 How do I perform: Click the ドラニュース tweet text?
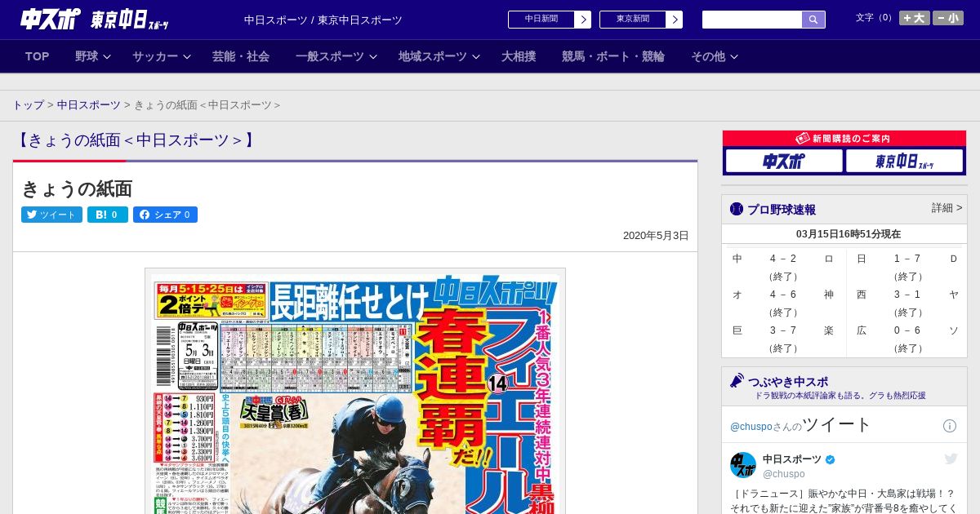coord(844,501)
